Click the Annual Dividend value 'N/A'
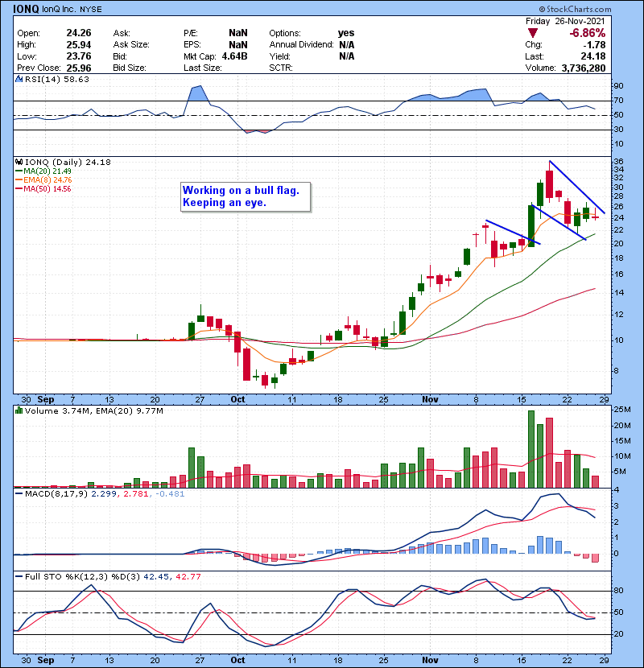Image resolution: width=644 pixels, height=668 pixels. 346,45
